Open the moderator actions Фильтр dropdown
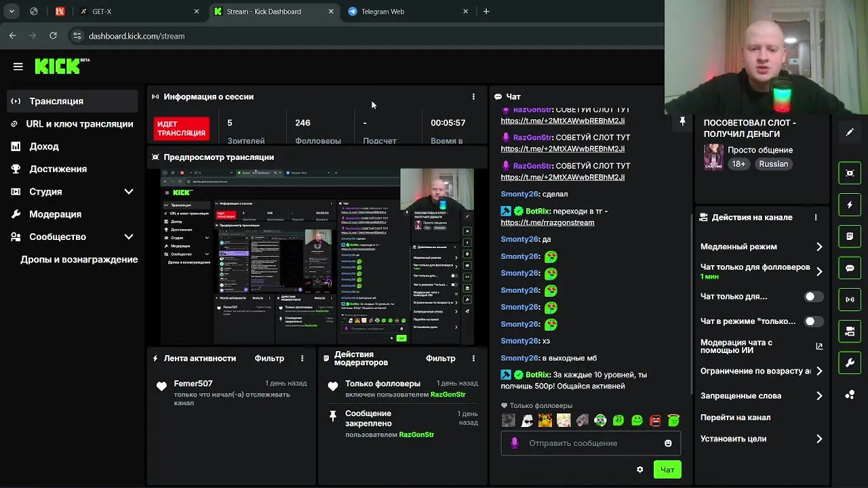This screenshot has width=868, height=488. (440, 359)
